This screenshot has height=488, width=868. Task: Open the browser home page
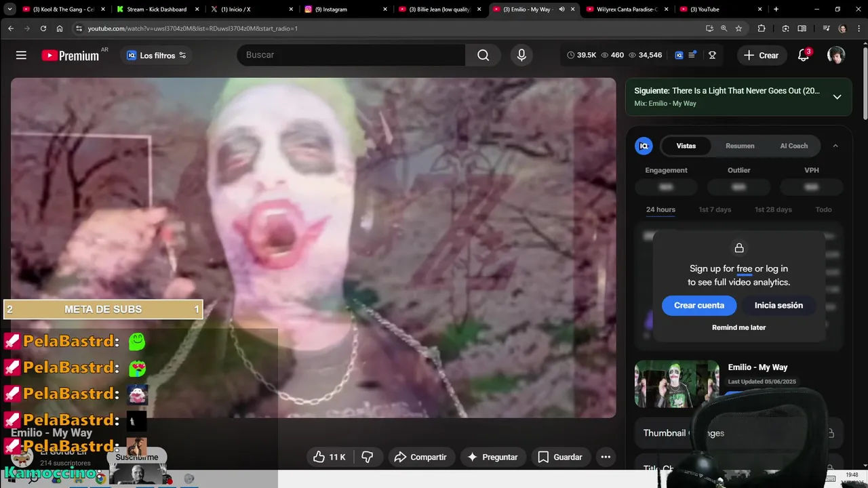click(x=60, y=28)
